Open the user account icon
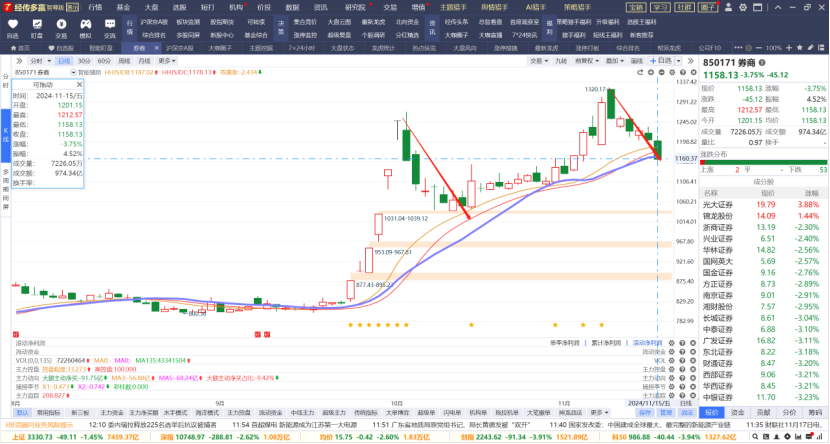830x444 pixels. point(728,7)
